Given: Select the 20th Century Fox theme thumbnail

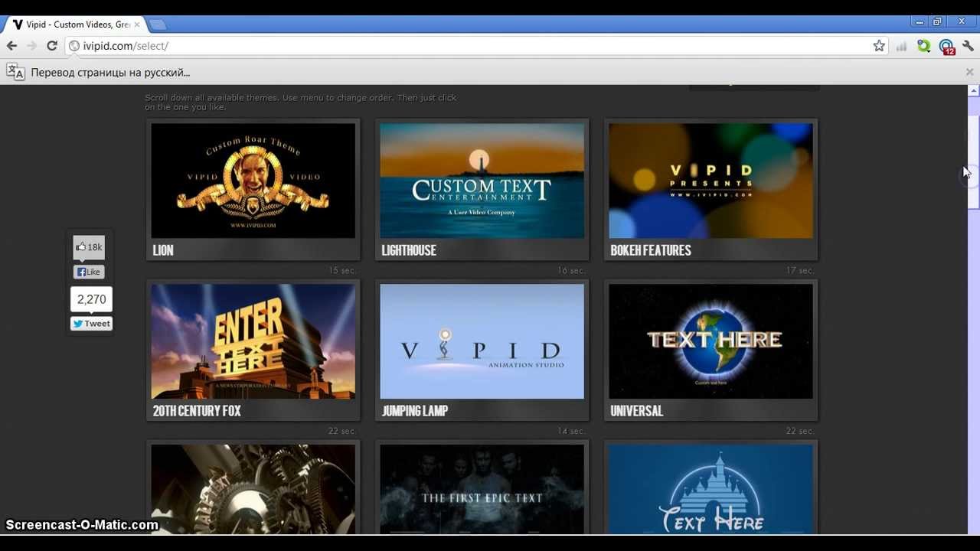Looking at the screenshot, I should pos(253,341).
